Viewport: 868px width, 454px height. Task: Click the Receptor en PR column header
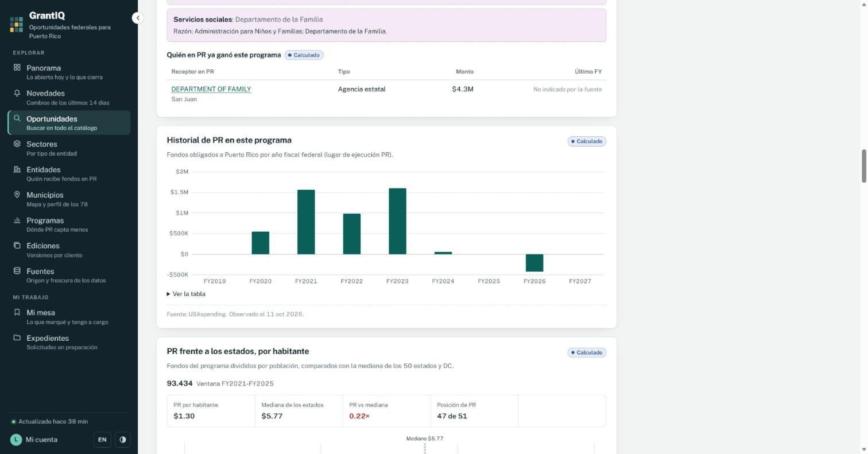pyautogui.click(x=192, y=72)
